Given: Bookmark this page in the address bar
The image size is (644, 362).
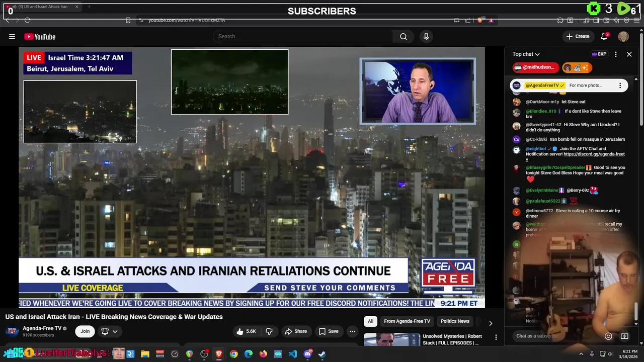Looking at the screenshot, I should coord(128,20).
